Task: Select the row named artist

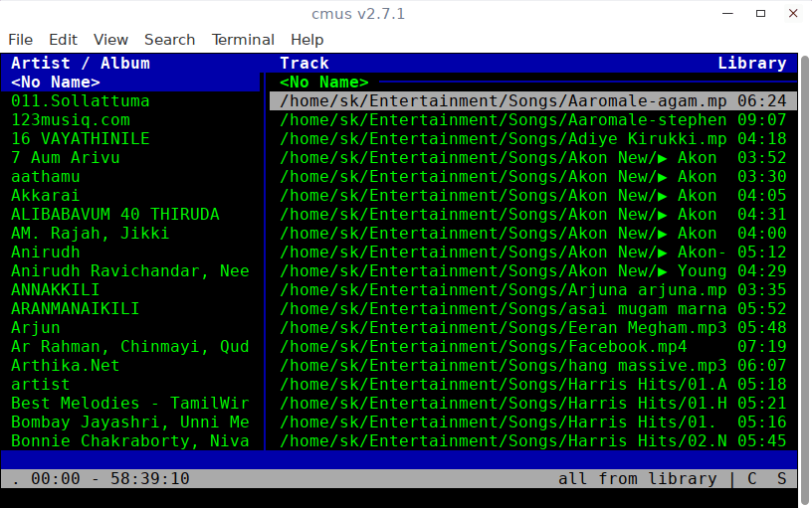Action: (x=130, y=385)
